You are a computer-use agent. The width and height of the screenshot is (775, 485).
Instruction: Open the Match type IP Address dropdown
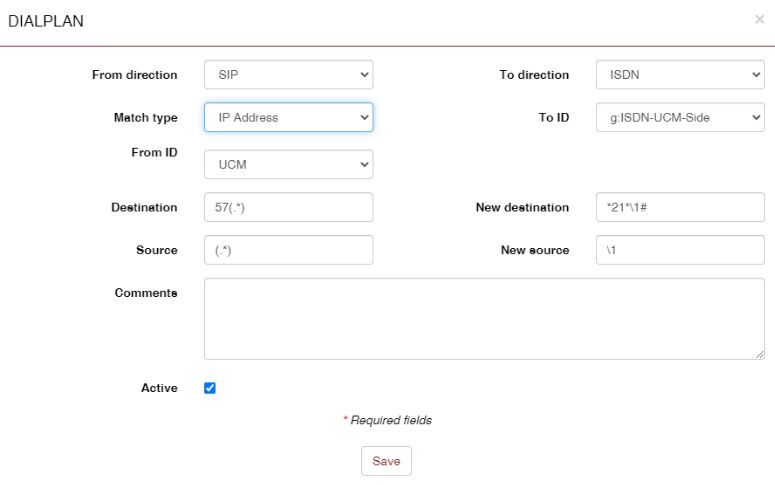(288, 117)
